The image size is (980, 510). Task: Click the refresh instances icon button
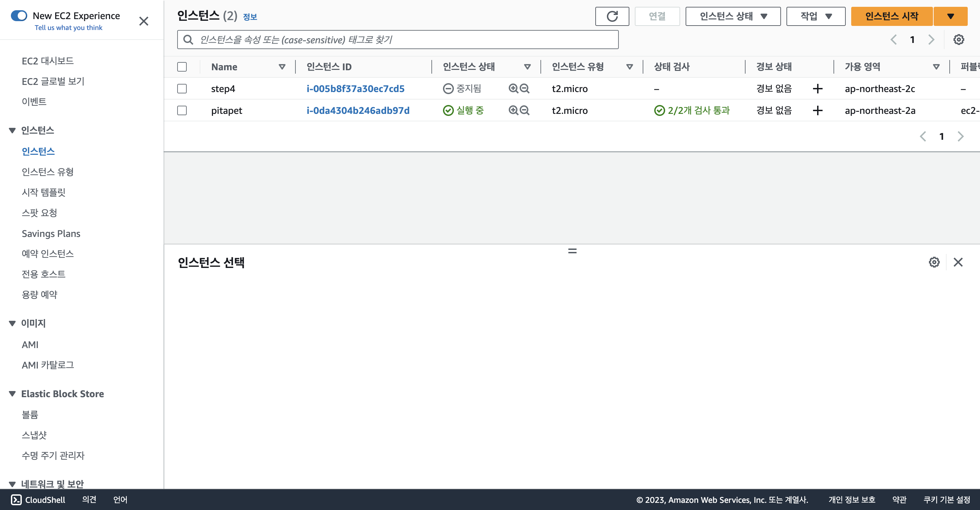612,16
